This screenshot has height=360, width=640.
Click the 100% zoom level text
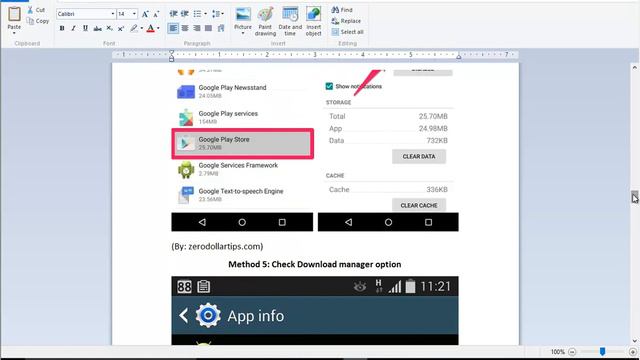(x=558, y=352)
